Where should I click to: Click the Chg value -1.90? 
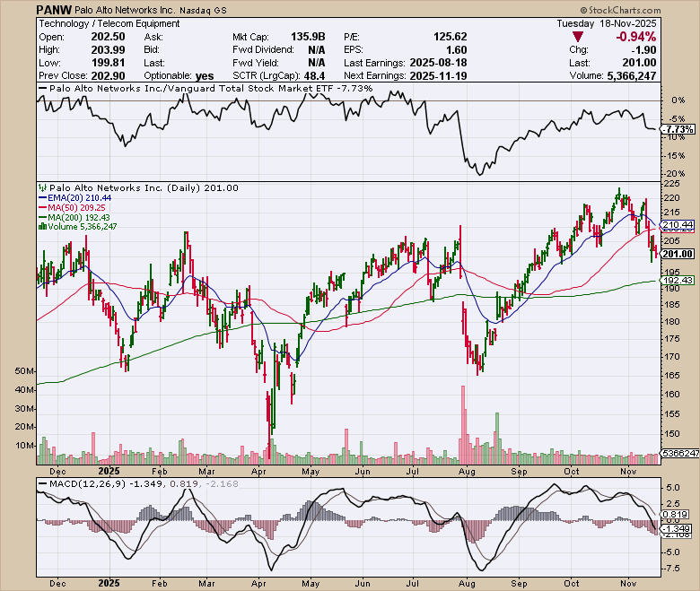pyautogui.click(x=643, y=50)
